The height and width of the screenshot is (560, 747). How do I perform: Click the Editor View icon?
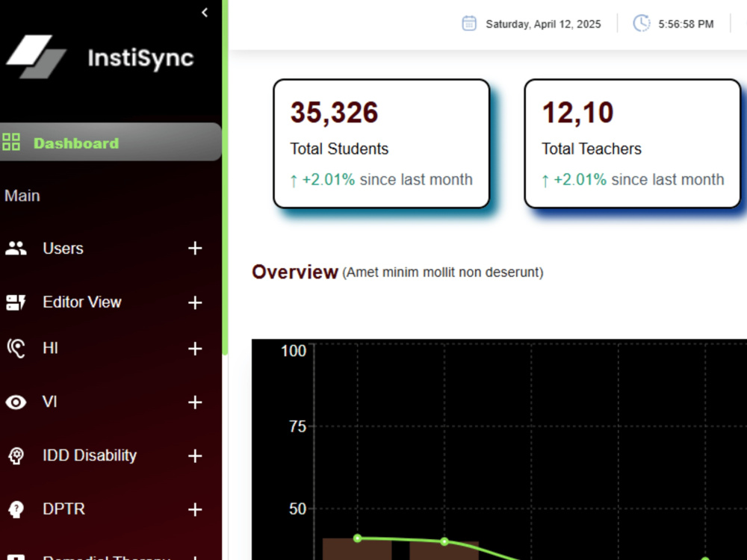(x=16, y=302)
